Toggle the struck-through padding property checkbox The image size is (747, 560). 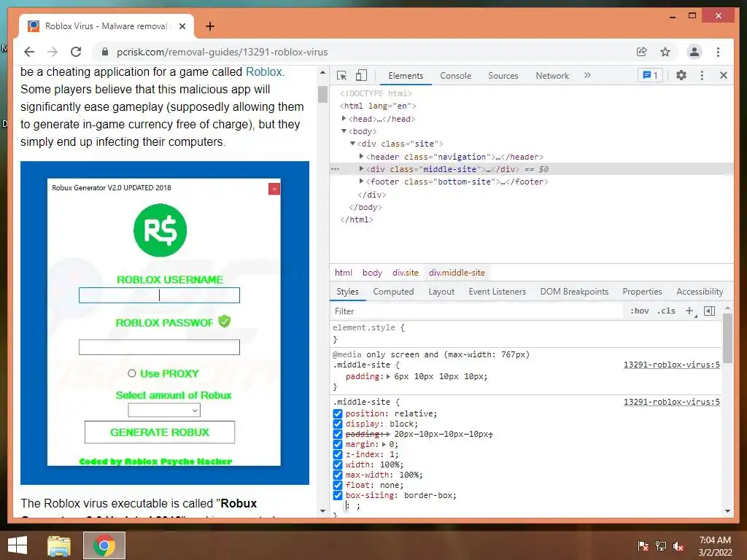coord(338,435)
